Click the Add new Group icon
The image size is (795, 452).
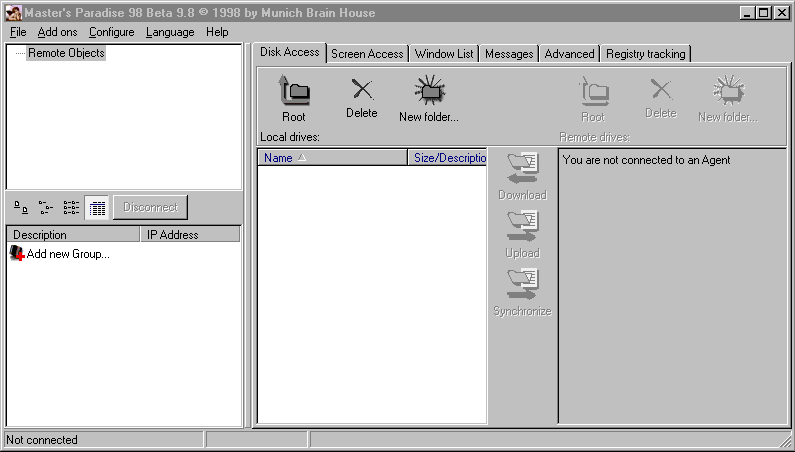[16, 254]
